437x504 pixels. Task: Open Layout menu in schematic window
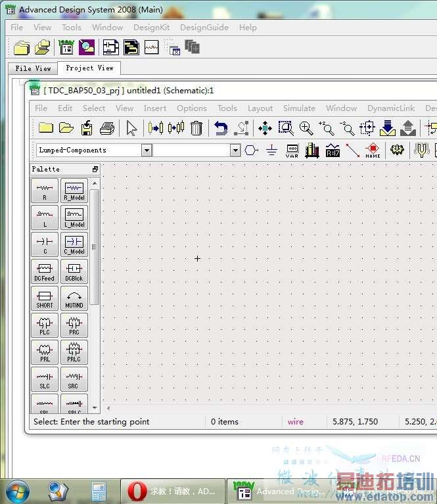[260, 108]
